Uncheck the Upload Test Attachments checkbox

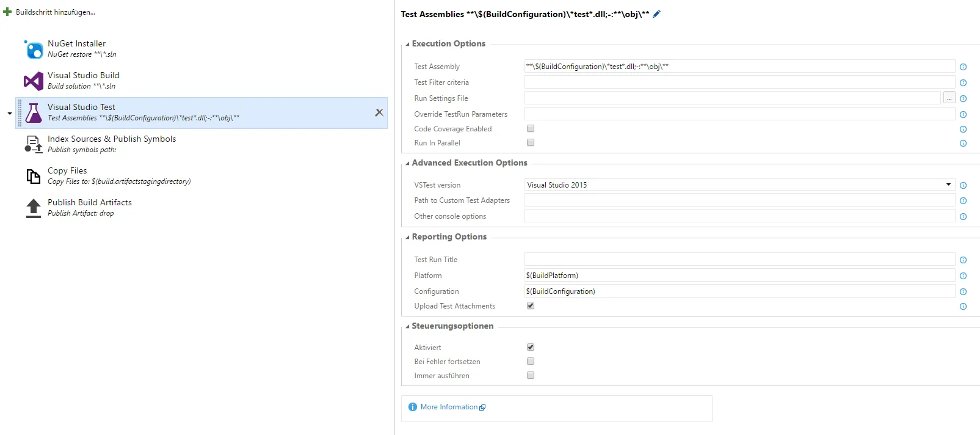[531, 305]
